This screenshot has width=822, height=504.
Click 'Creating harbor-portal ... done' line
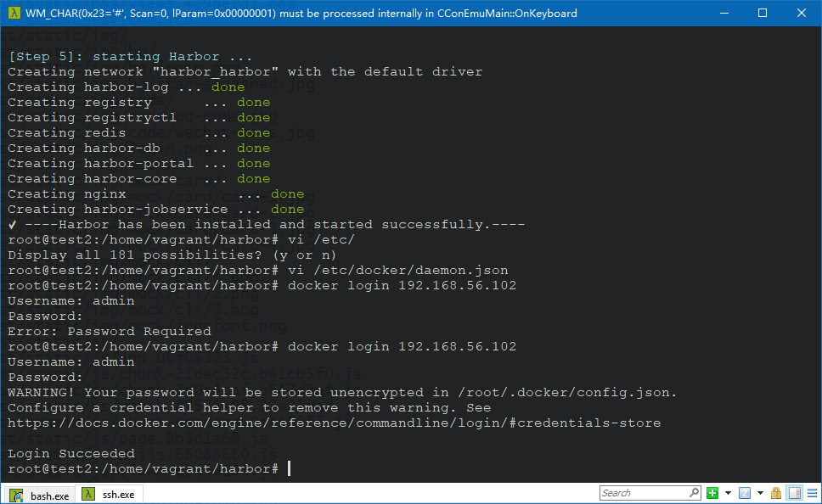pos(139,163)
